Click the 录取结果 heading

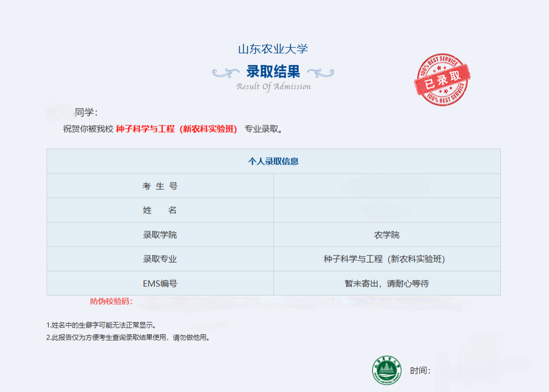[x=273, y=72]
